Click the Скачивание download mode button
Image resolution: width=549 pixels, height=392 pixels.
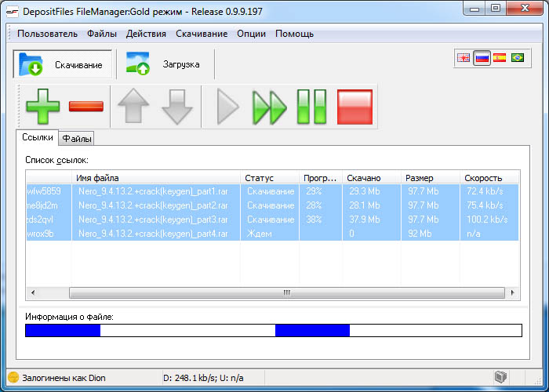click(63, 64)
